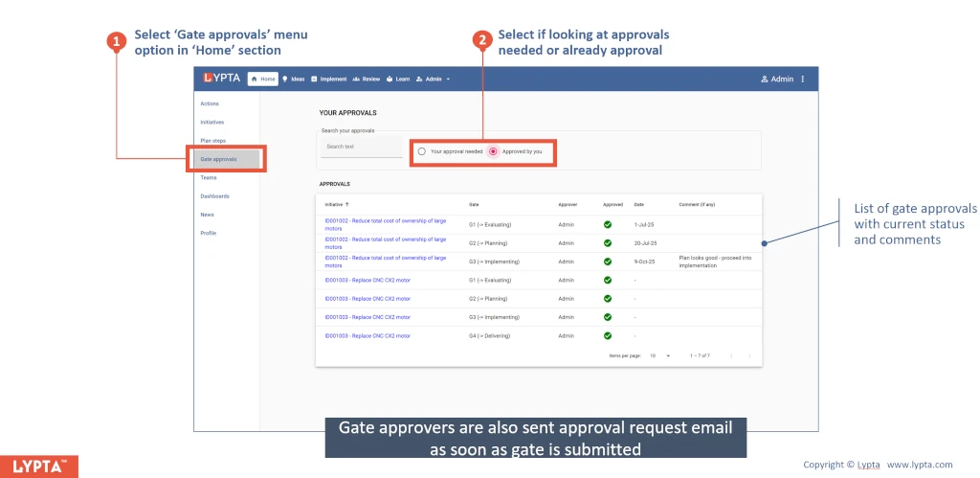
Task: Open the Home tab in navbar
Action: (x=263, y=80)
